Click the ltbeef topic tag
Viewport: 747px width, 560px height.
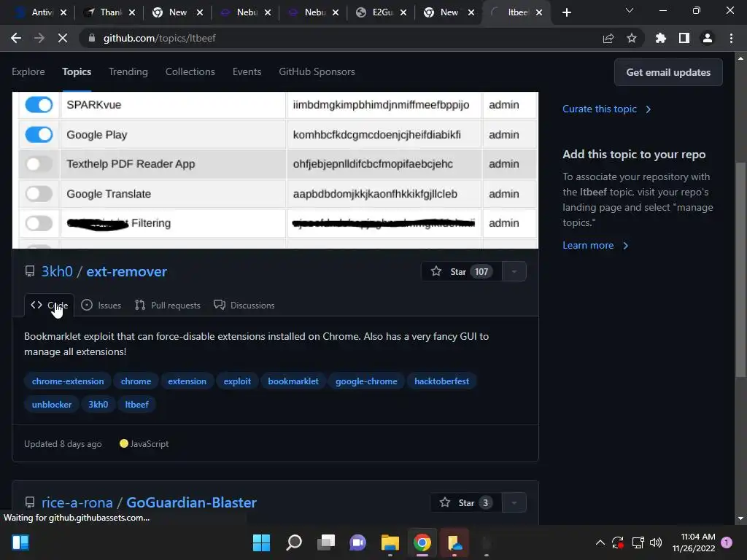[136, 404]
